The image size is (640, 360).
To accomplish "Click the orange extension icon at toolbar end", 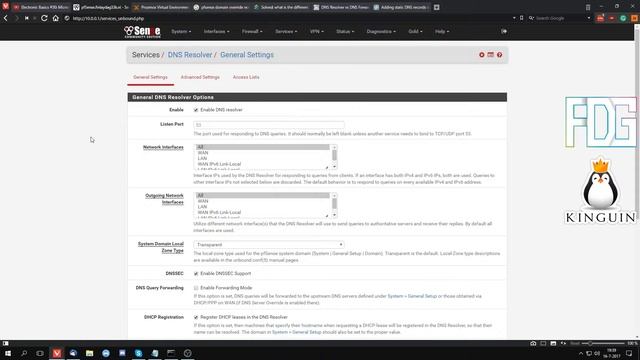I will coord(634,18).
